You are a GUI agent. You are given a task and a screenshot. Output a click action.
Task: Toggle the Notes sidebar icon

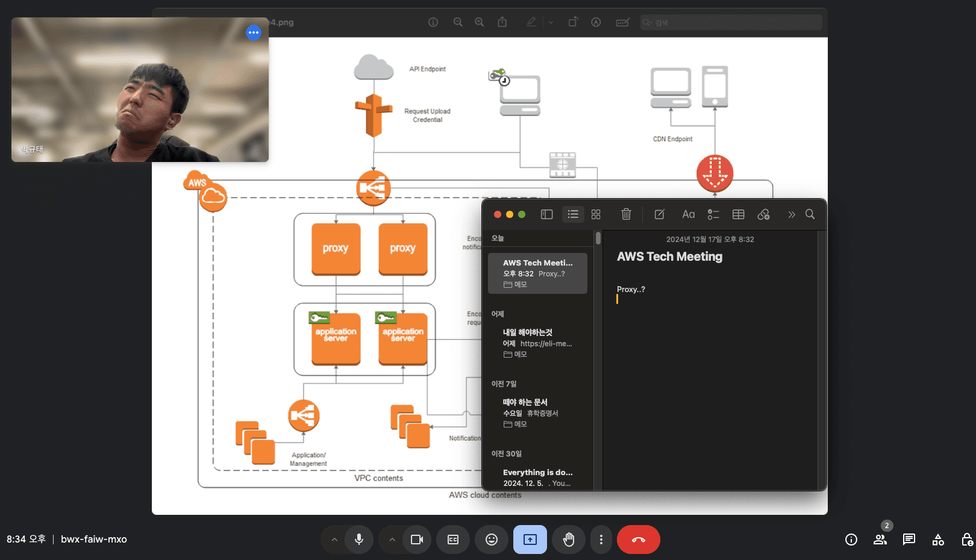click(547, 214)
